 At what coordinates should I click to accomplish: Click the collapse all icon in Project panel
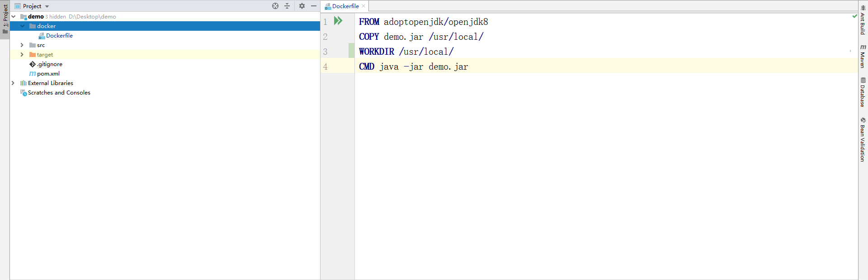click(287, 6)
